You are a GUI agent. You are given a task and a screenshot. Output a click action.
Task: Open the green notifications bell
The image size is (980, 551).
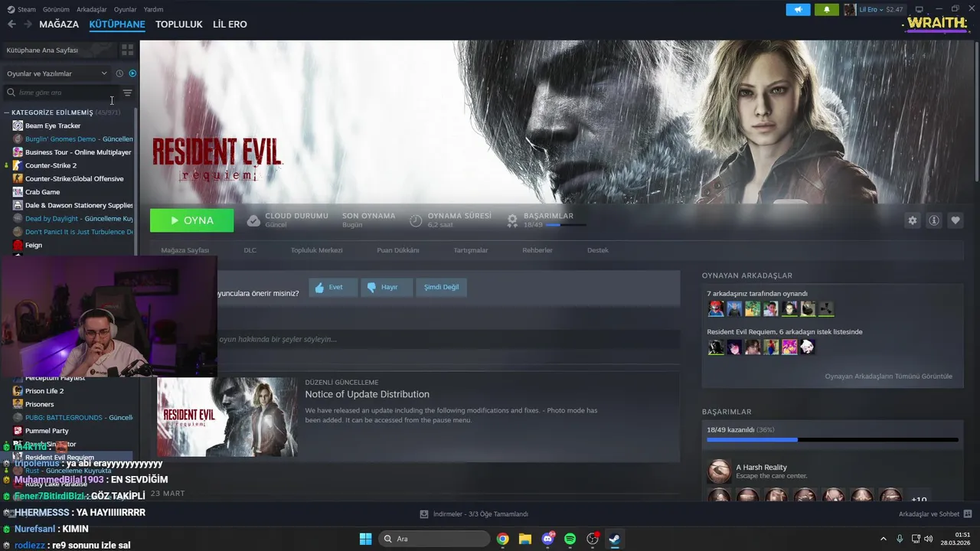coord(826,9)
